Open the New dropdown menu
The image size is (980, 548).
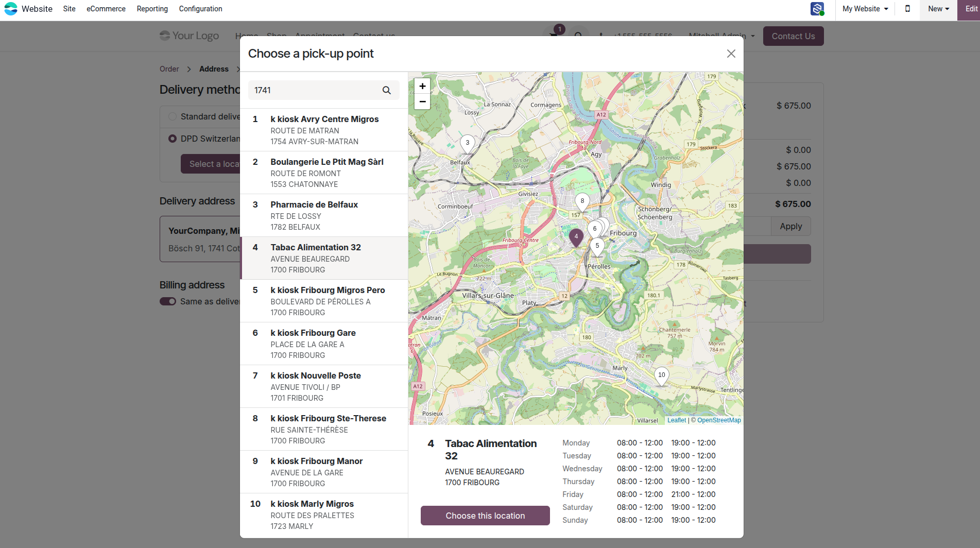pyautogui.click(x=938, y=9)
